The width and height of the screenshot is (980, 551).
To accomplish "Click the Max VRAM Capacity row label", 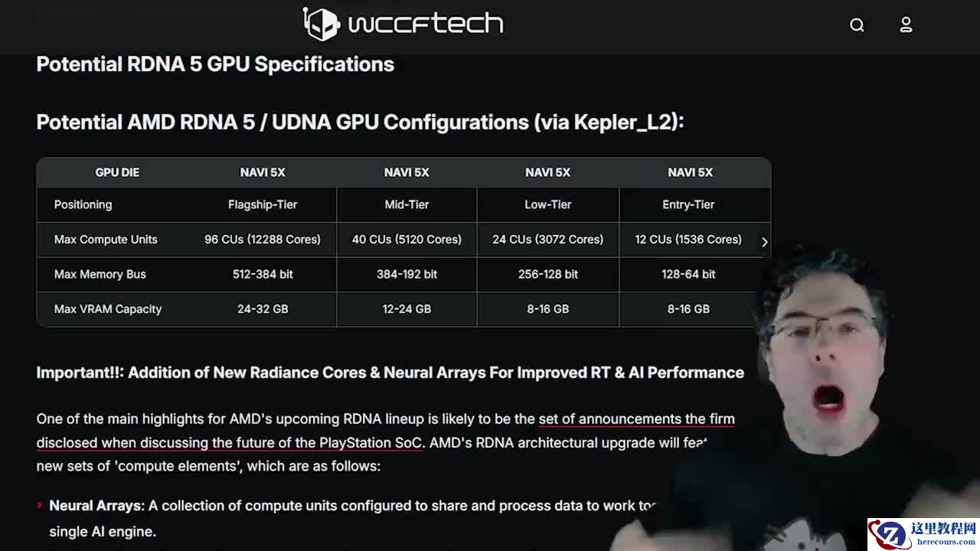I will click(108, 309).
